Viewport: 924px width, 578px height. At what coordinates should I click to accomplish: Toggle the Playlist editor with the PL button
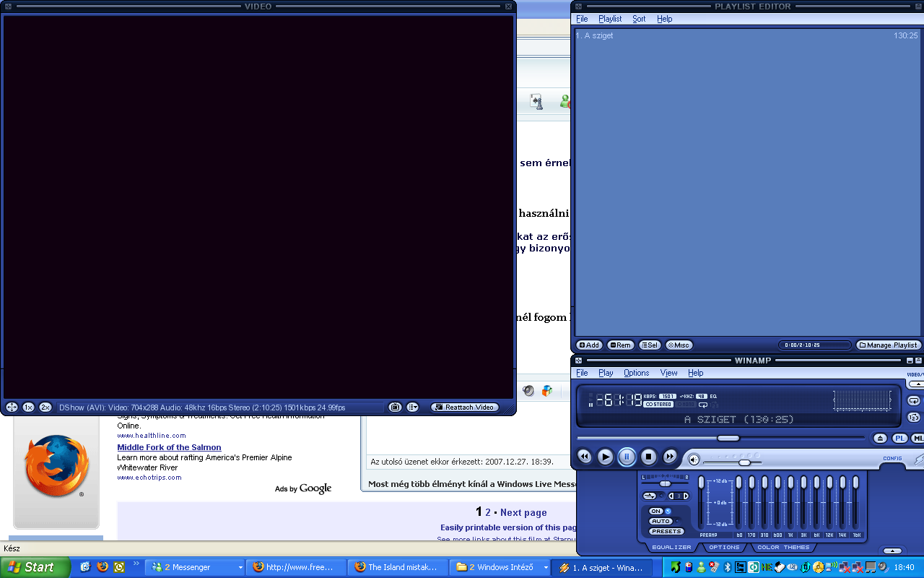tap(899, 439)
